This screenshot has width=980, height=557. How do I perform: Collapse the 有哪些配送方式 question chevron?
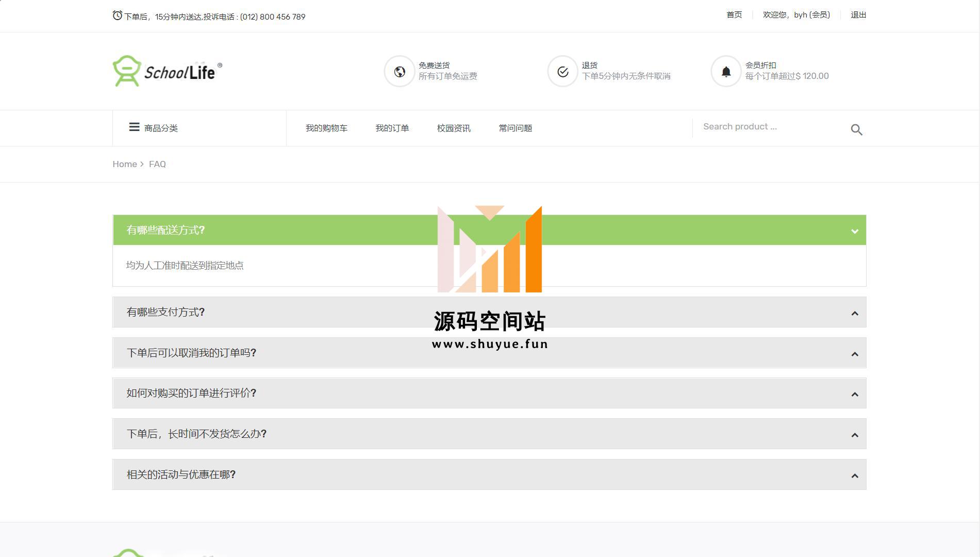click(x=854, y=231)
